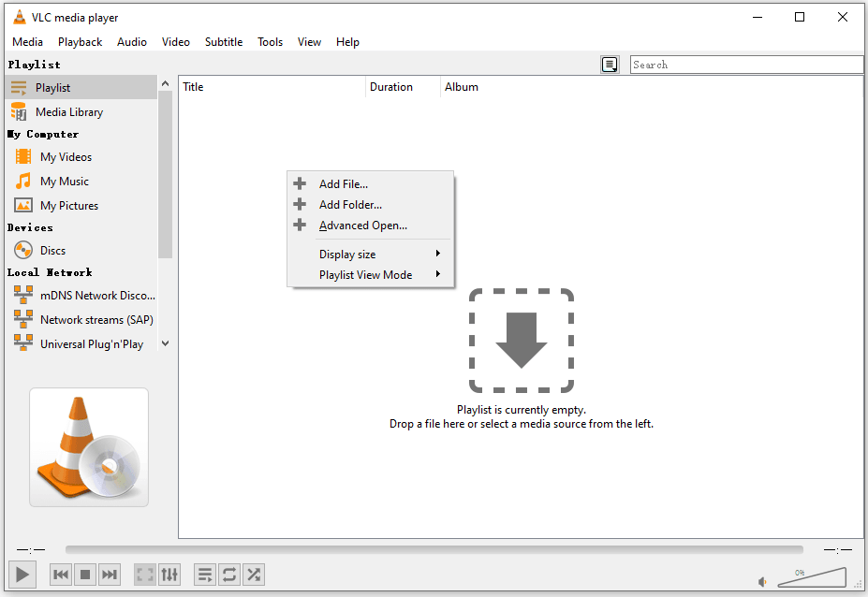
Task: Choose Advanced Open from the context menu
Action: pos(362,225)
